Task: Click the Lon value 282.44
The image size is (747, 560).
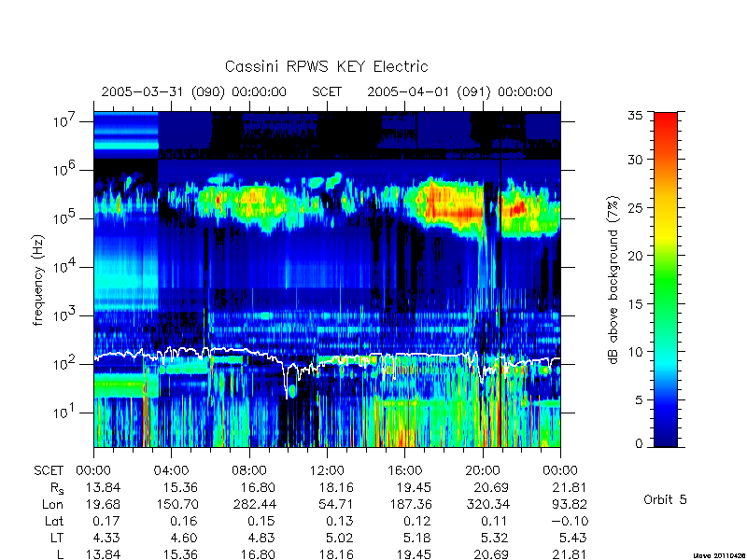Action: pyautogui.click(x=255, y=504)
